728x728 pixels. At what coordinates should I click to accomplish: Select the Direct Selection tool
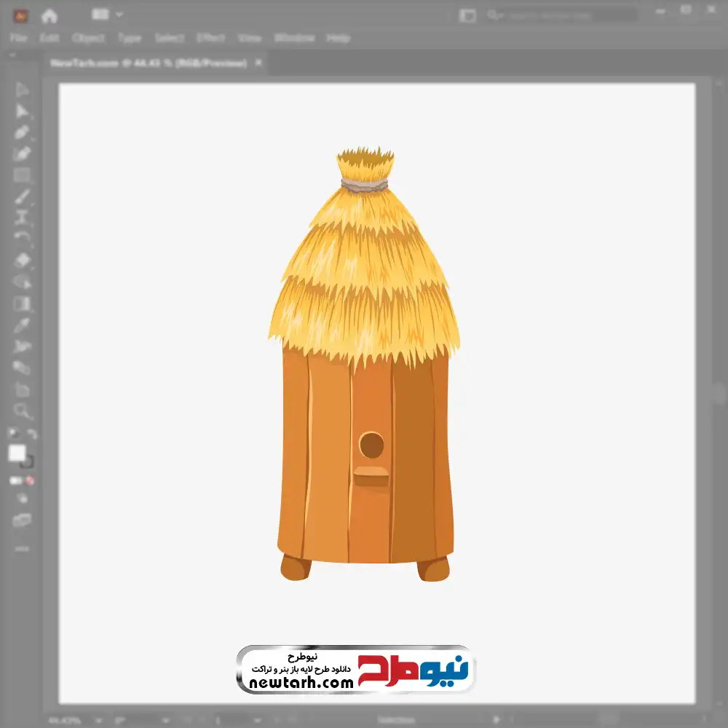[x=22, y=111]
